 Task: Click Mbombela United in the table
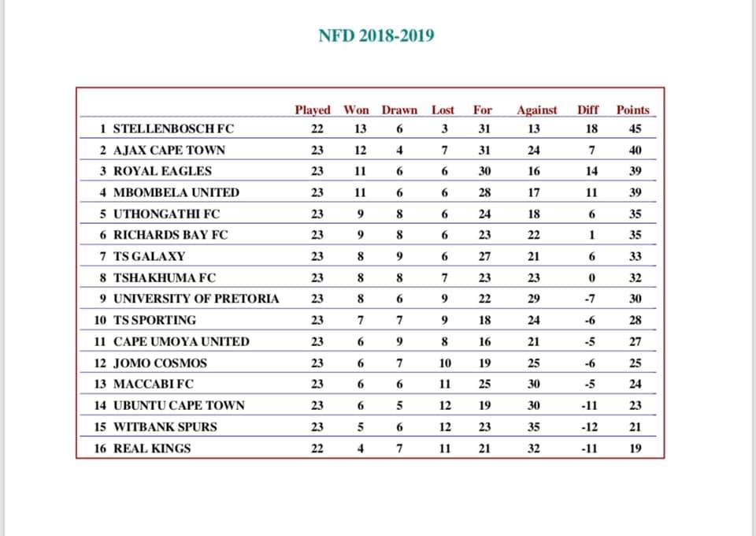coord(176,192)
